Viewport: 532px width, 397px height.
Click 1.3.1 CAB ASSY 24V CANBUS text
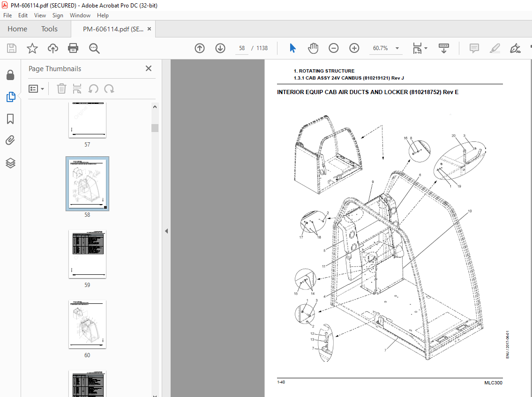click(x=349, y=78)
